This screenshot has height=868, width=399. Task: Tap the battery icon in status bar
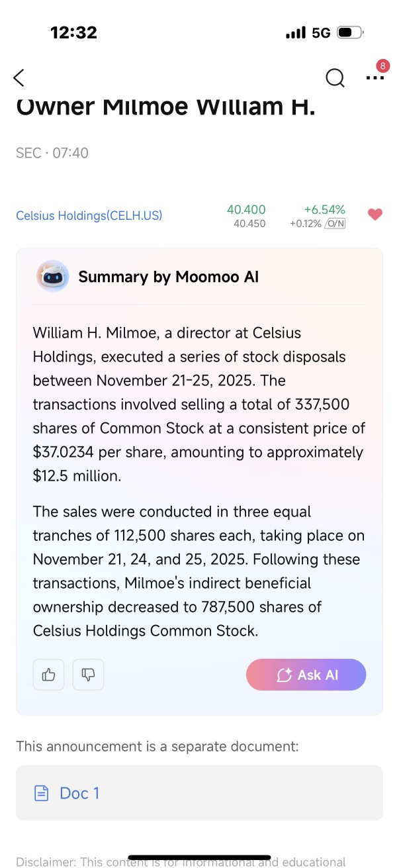(x=351, y=32)
